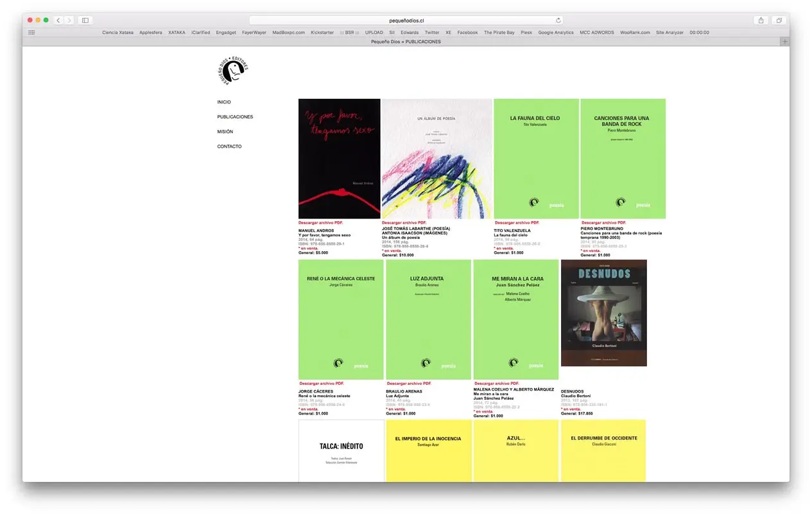Open the Applesfera bookmark
The height and width of the screenshot is (514, 812).
pos(151,32)
